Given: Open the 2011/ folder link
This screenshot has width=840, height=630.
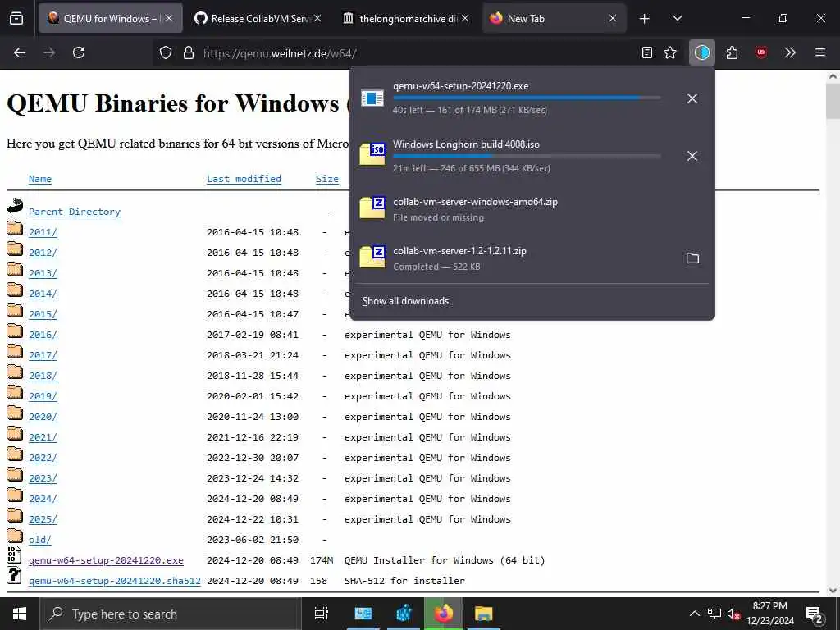Looking at the screenshot, I should click(43, 232).
